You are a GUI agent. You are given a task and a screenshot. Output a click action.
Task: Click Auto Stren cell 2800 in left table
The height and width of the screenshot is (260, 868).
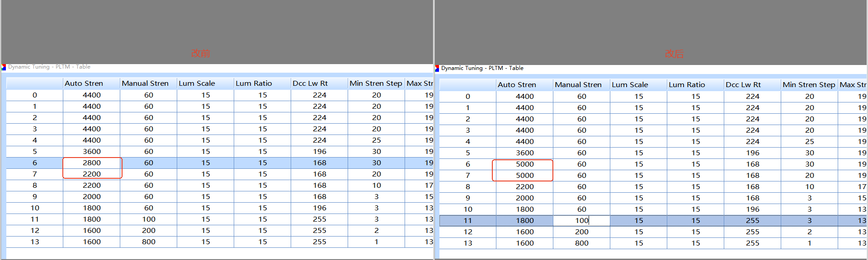point(91,163)
